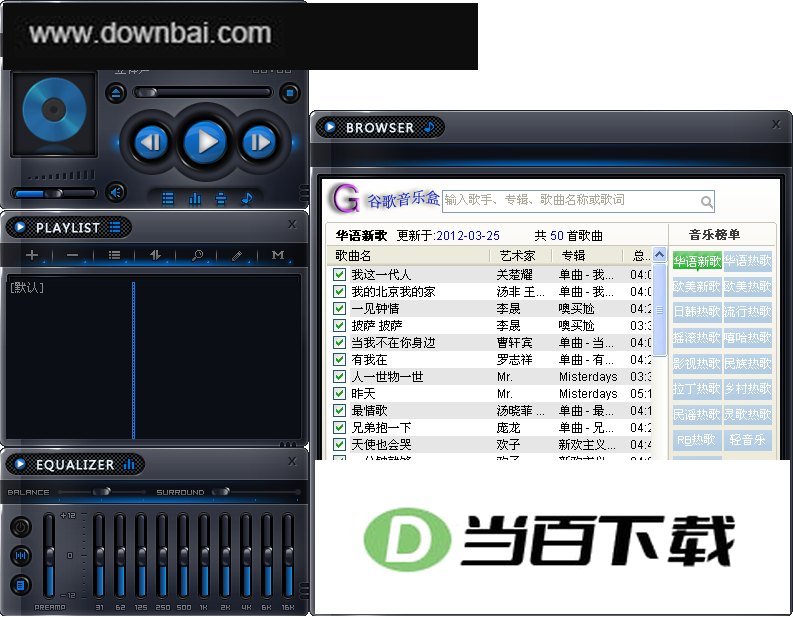This screenshot has width=793, height=617.
Task: Uncheck song 披萨 披萨
Action: click(x=339, y=325)
